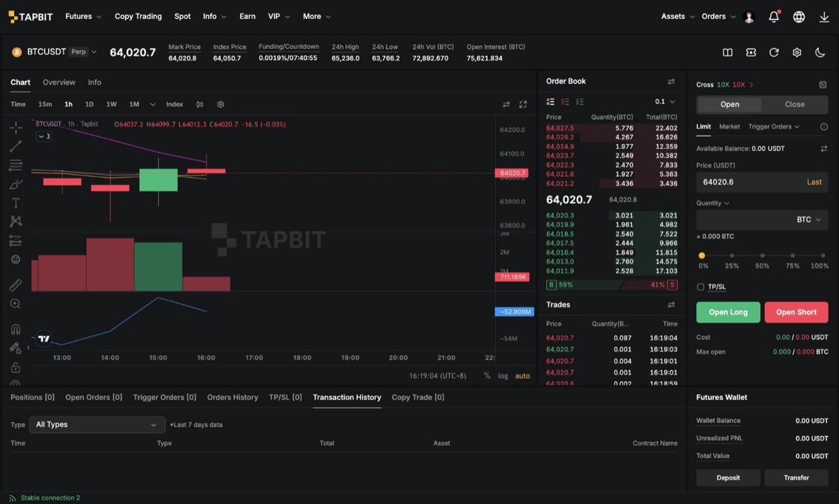Open chart candle style selector
839x504 pixels.
point(200,104)
